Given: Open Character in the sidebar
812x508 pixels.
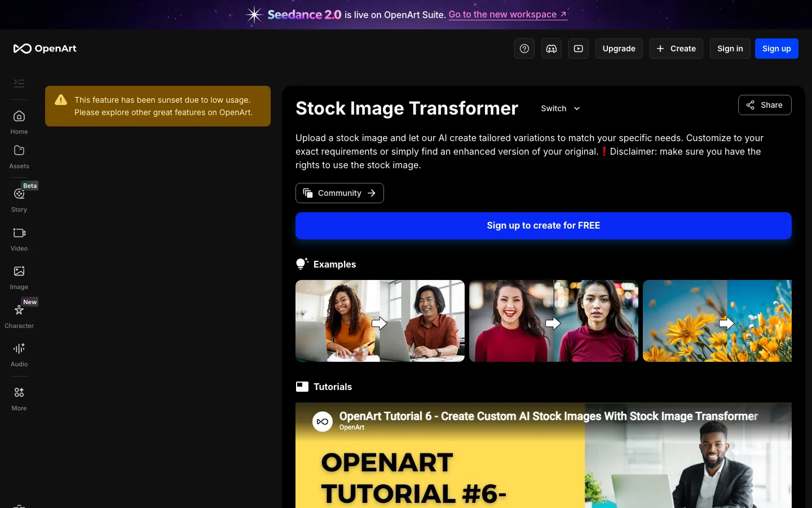Looking at the screenshot, I should point(19,317).
